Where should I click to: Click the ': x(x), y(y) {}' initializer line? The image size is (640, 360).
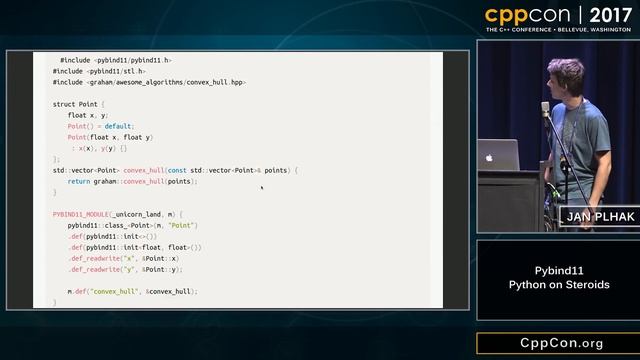pyautogui.click(x=99, y=148)
